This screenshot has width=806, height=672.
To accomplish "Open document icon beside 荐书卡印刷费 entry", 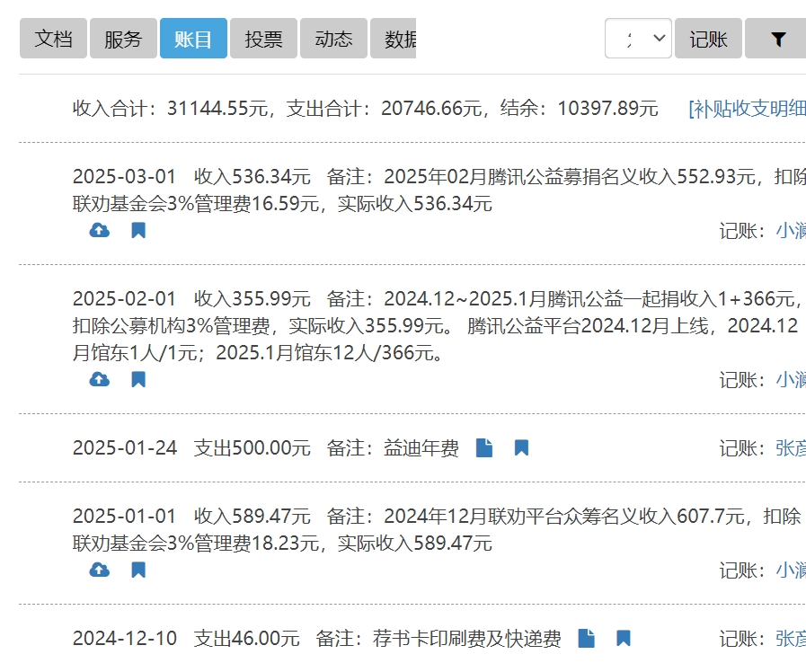I will coord(586,639).
